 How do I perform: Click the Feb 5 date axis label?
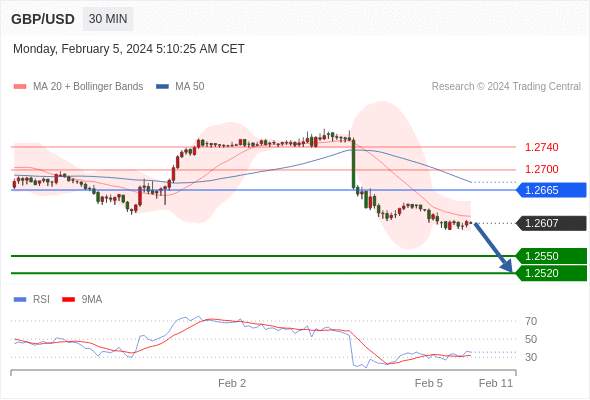pos(429,383)
